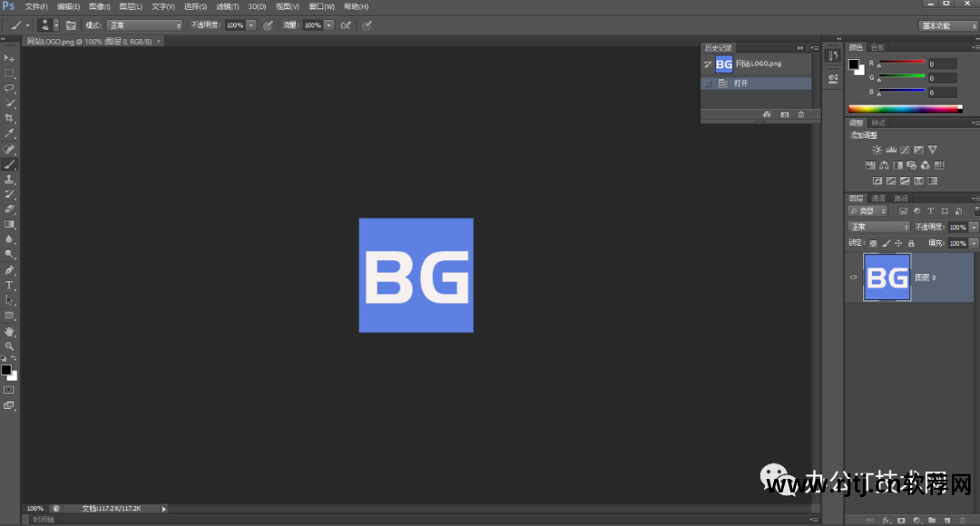Toggle tablet pressure for opacity
This screenshot has height=526, width=980.
point(268,25)
